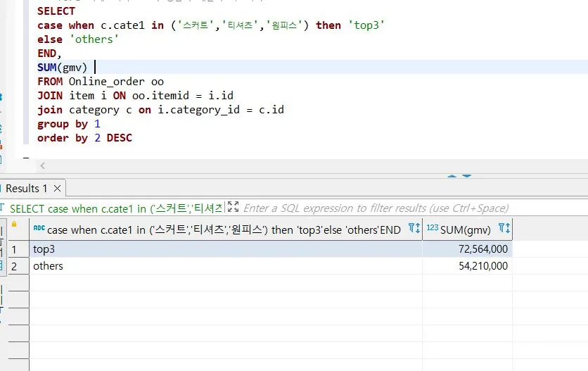
Task: Open filter/sort for the SUM(gmv) column
Action: pyautogui.click(x=504, y=228)
